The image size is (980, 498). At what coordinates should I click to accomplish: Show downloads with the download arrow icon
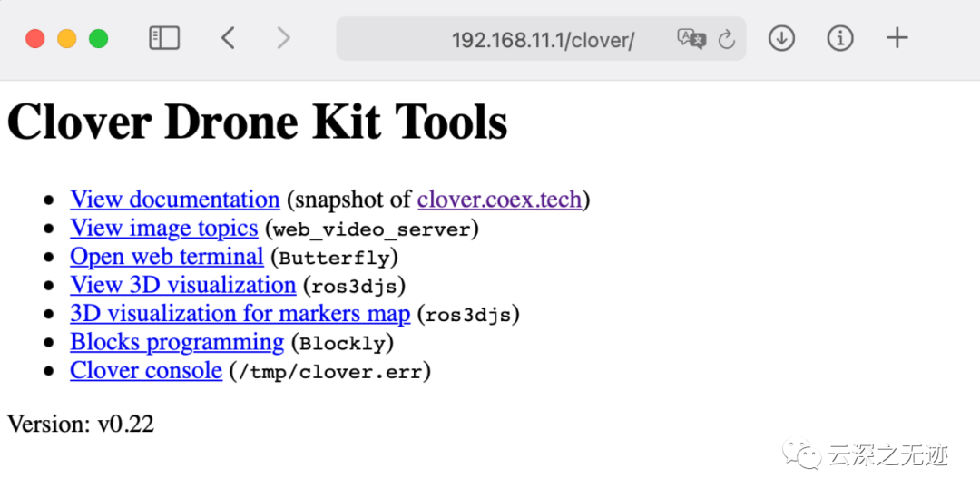pyautogui.click(x=781, y=38)
